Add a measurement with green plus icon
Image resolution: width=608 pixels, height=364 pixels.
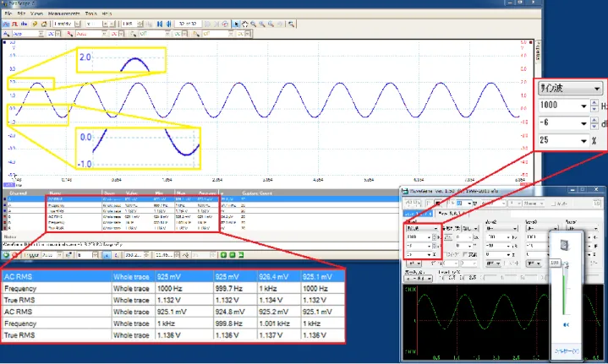pyautogui.click(x=223, y=255)
